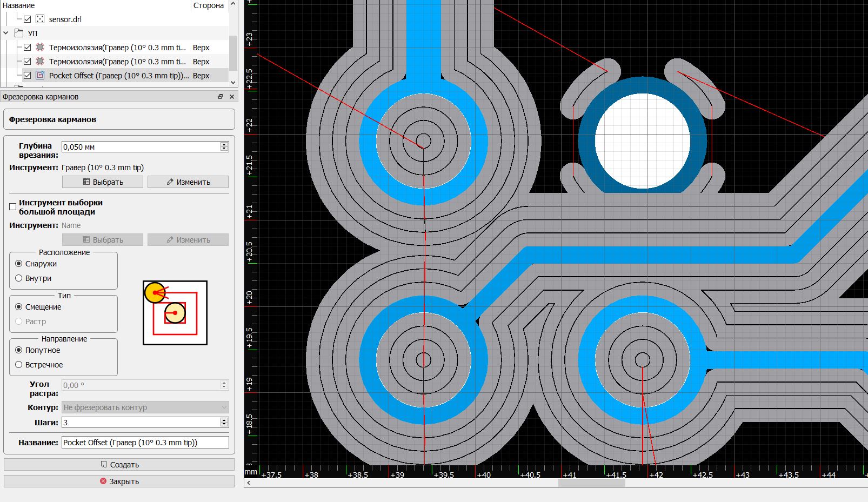Collapse the УП tree folder
This screenshot has height=502, width=868.
(x=6, y=33)
